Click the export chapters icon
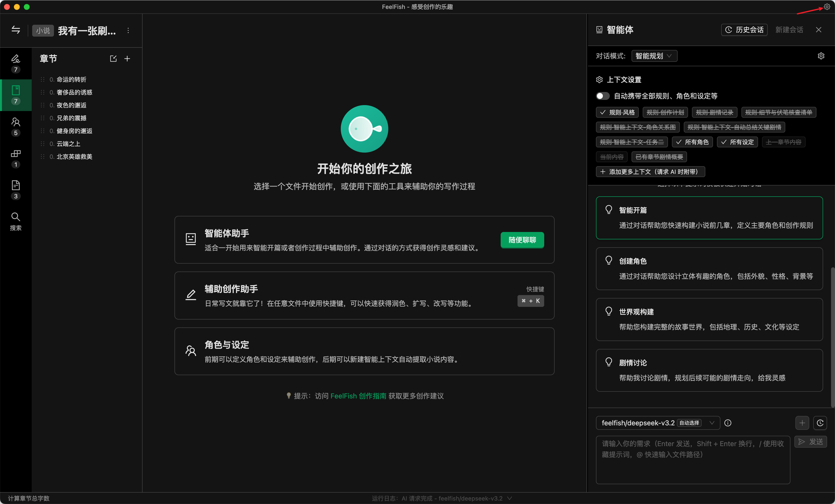Screen dimensions: 835x504 113,59
